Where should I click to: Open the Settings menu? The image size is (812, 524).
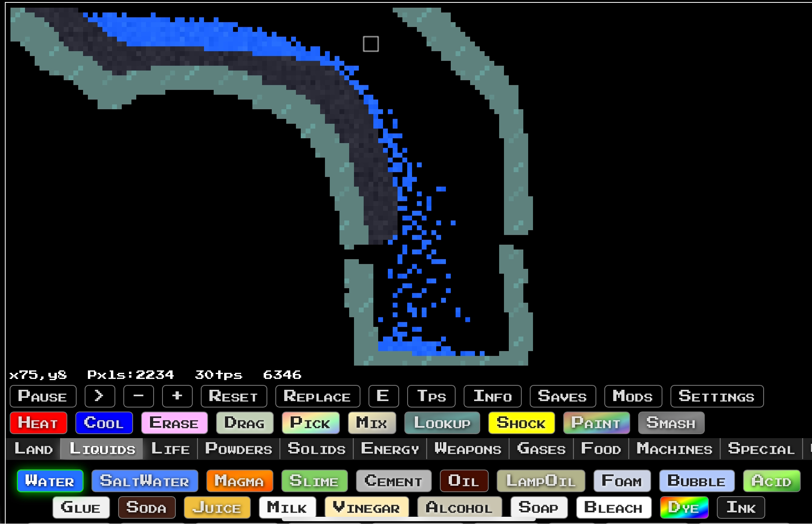pyautogui.click(x=716, y=396)
